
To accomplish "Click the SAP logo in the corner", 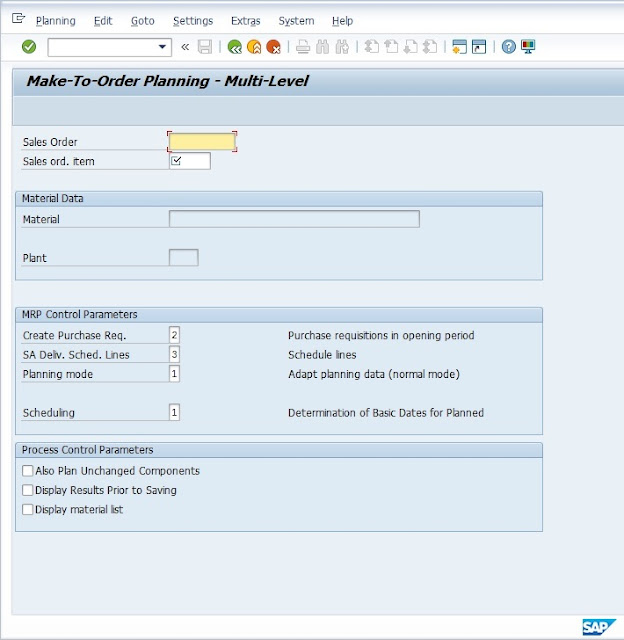I will pyautogui.click(x=598, y=627).
